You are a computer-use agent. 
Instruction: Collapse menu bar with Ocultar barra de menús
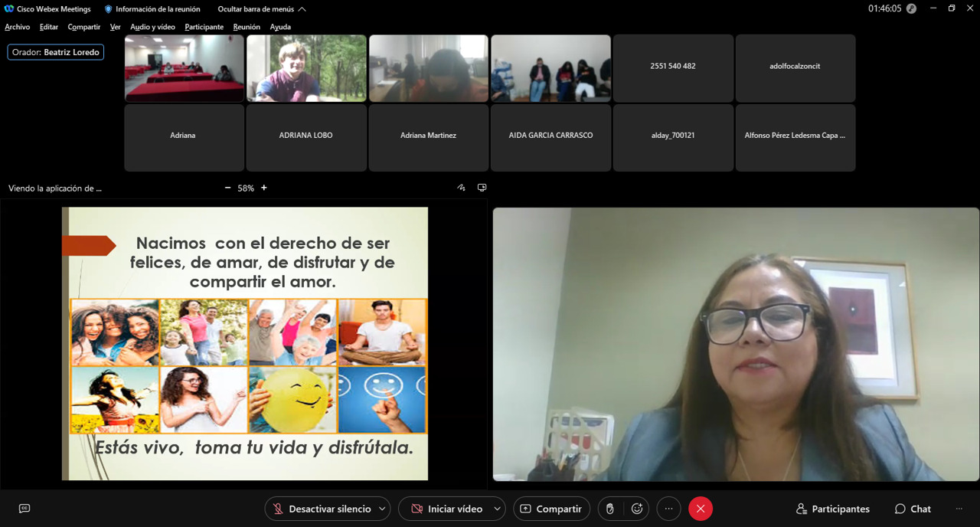[x=262, y=9]
